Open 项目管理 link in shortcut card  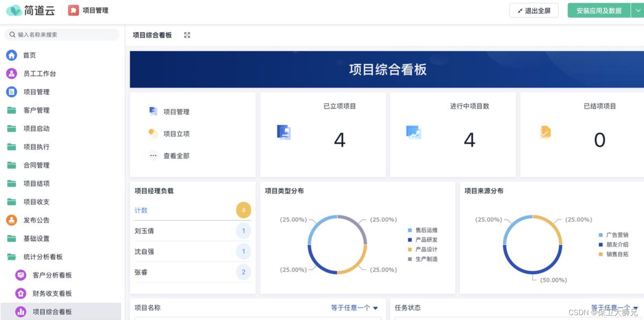point(176,112)
